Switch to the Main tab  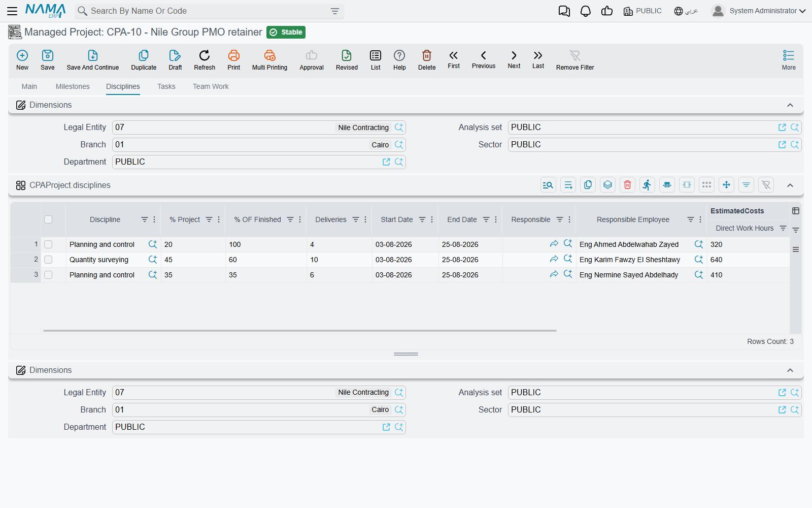[x=29, y=86]
